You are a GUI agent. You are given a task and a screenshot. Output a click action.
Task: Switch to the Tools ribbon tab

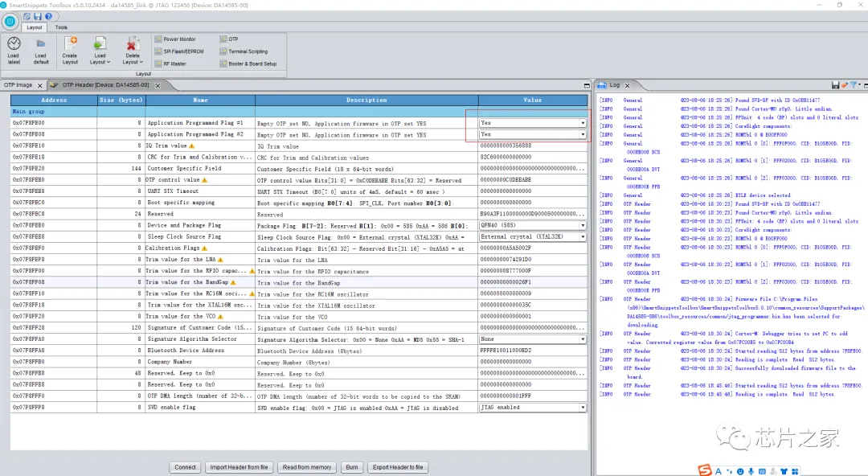point(61,27)
